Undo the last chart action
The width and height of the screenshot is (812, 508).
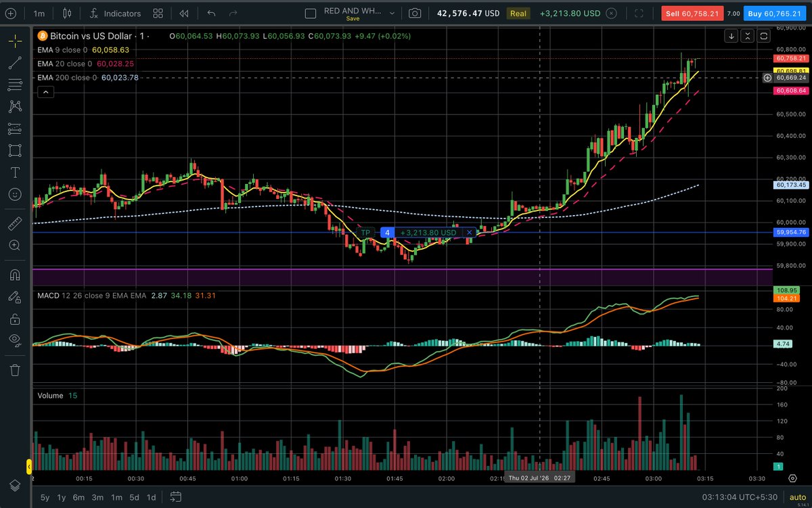(211, 14)
